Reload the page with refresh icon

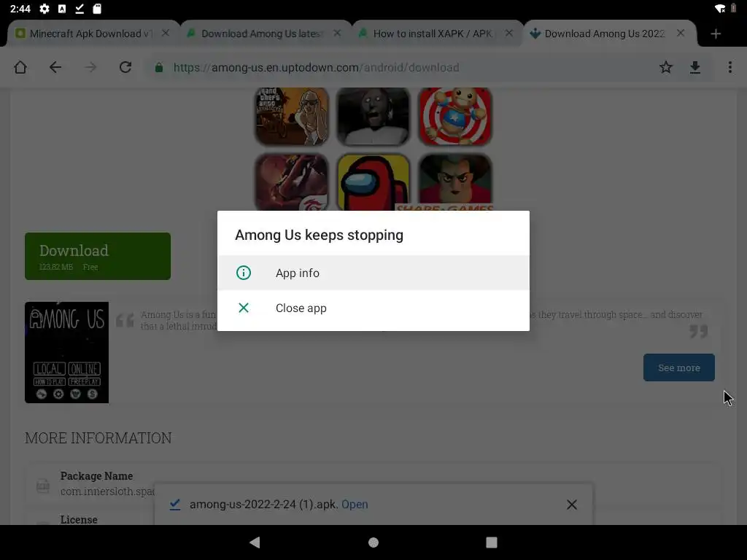(125, 67)
